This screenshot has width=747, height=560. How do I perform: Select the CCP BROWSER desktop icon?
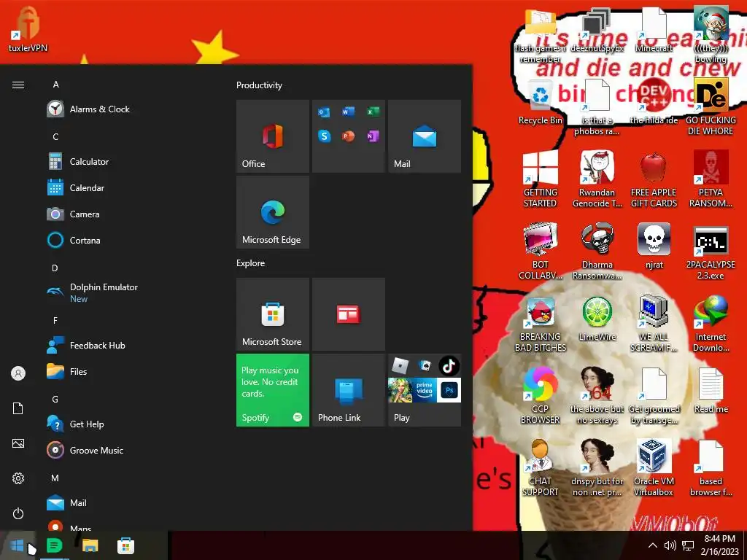[541, 395]
